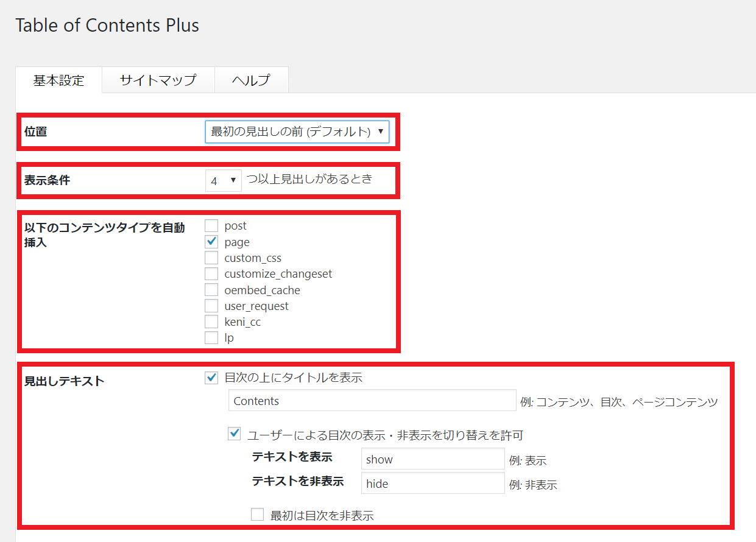Click the 例: 表示 hint text
The height and width of the screenshot is (542, 756).
point(528,460)
